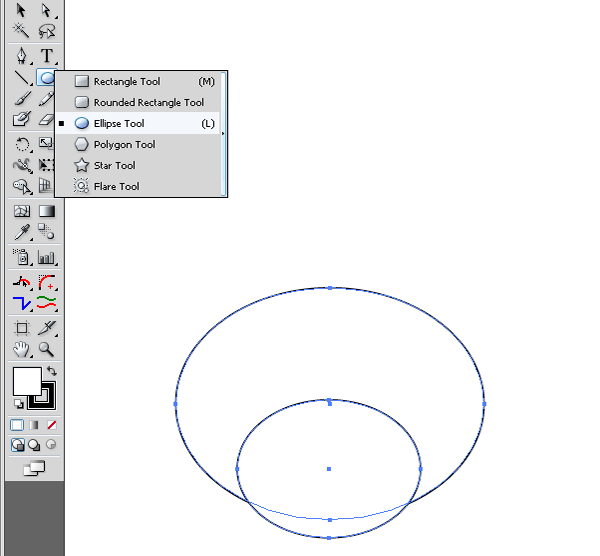This screenshot has width=600, height=556.
Task: Select the Column Graph tool
Action: tap(47, 258)
